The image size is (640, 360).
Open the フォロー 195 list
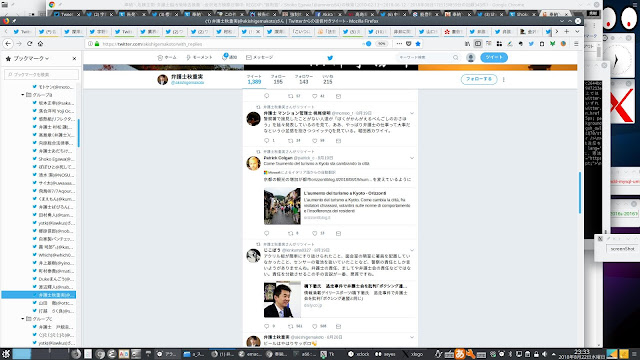(x=278, y=80)
